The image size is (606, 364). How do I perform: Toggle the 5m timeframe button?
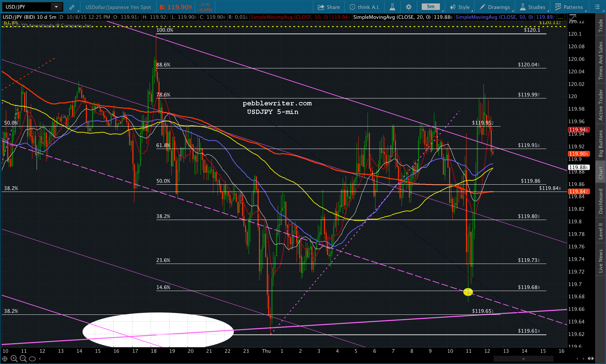tap(431, 7)
